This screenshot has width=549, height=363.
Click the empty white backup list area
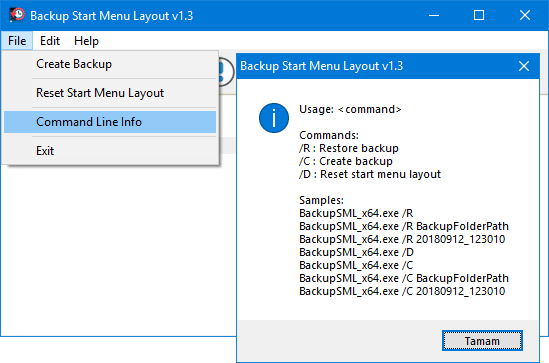point(119,245)
